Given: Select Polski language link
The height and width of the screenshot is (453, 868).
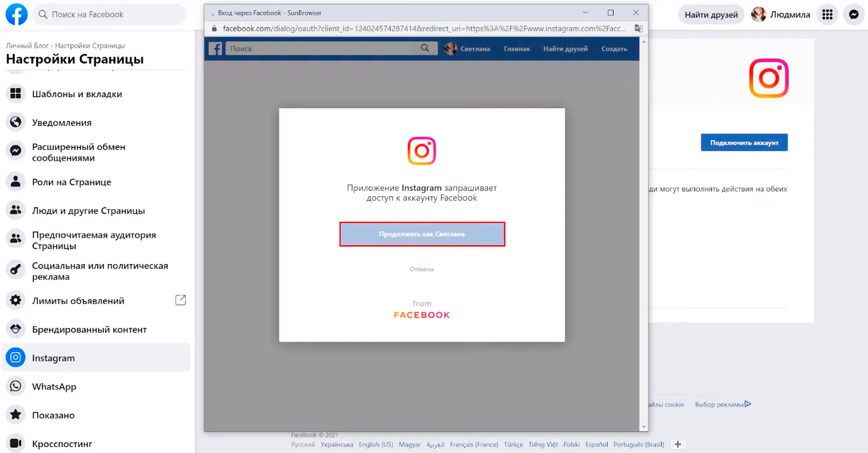Looking at the screenshot, I should pos(571,444).
